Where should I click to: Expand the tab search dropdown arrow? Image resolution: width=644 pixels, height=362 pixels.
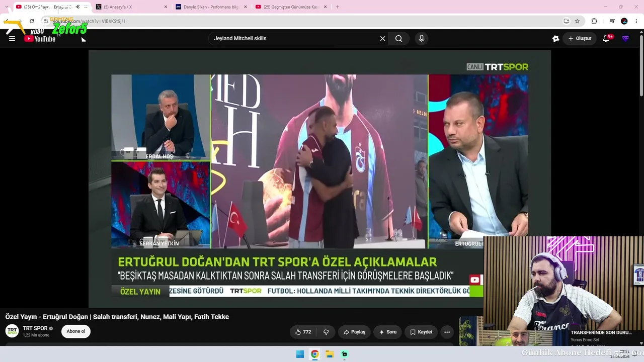click(x=7, y=7)
